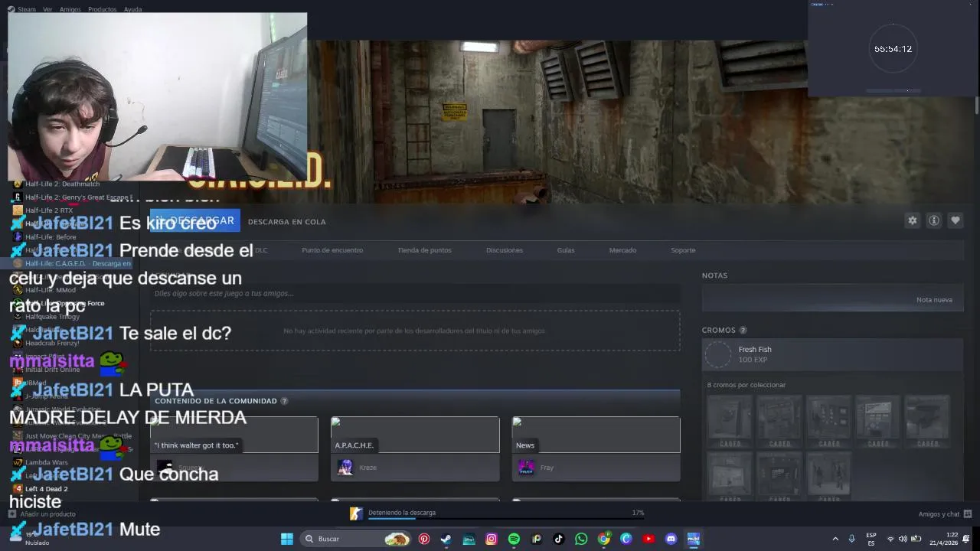This screenshot has width=980, height=551.
Task: Click Nota nueva button
Action: tap(934, 300)
